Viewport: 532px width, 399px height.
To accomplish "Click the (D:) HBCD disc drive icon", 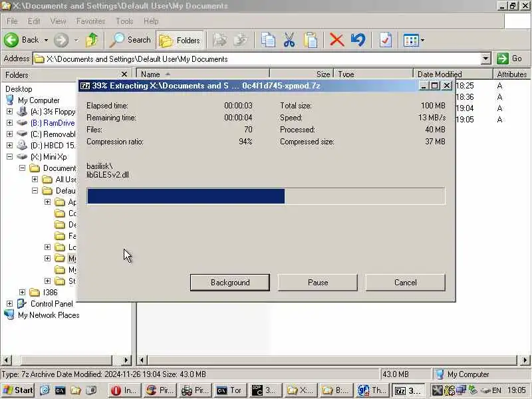I will (x=22, y=145).
